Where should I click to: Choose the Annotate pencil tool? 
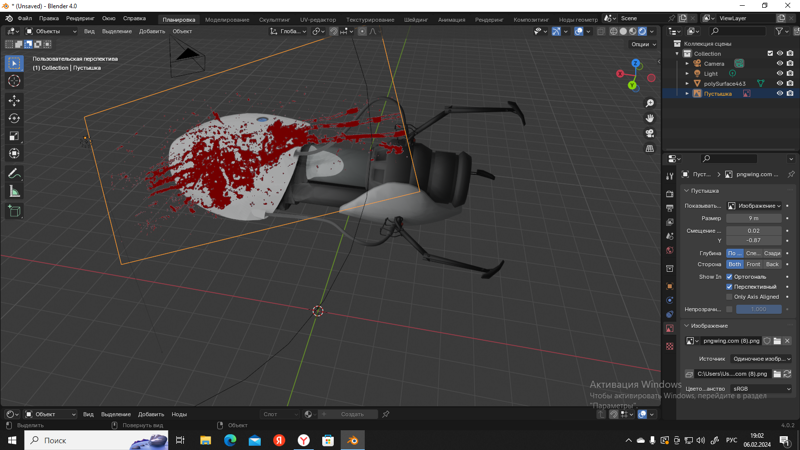[14, 174]
